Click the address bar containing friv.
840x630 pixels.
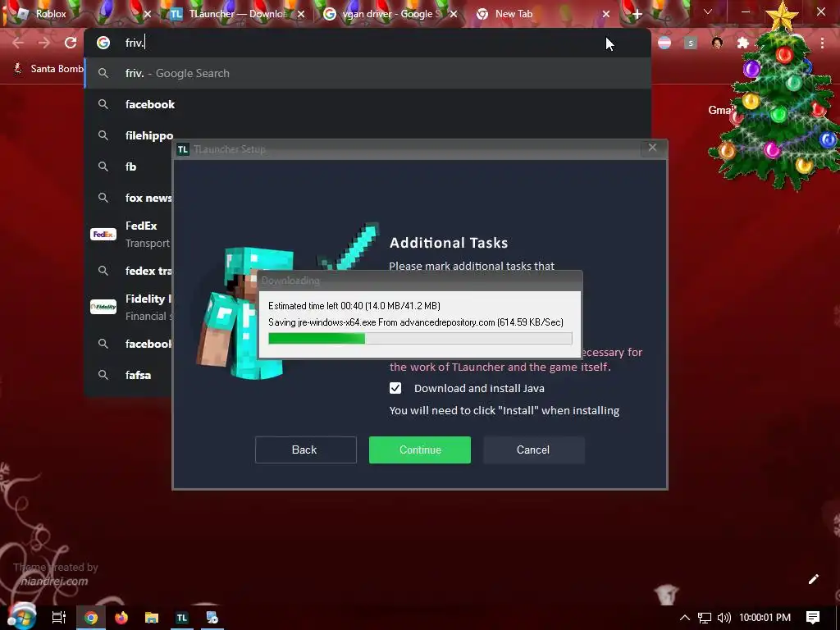pos(367,43)
